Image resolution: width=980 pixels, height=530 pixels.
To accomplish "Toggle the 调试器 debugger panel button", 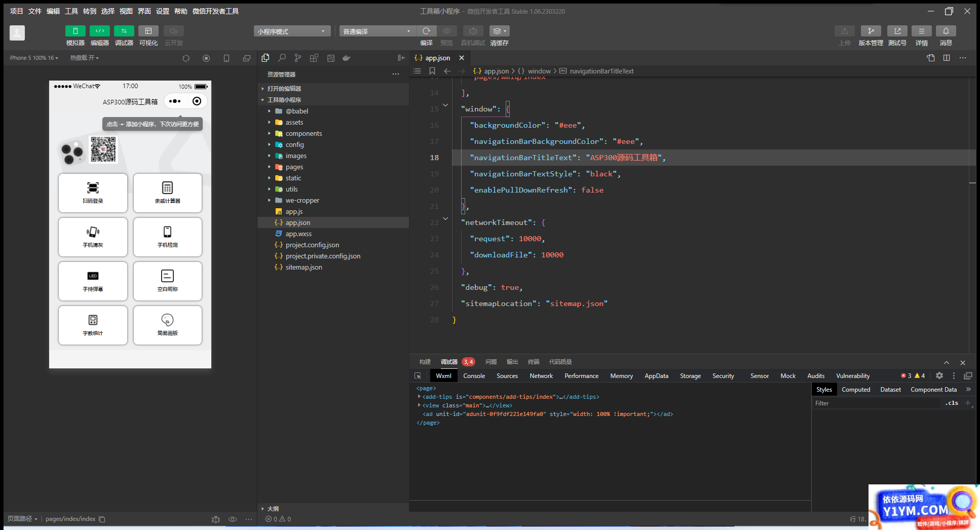I will 124,31.
